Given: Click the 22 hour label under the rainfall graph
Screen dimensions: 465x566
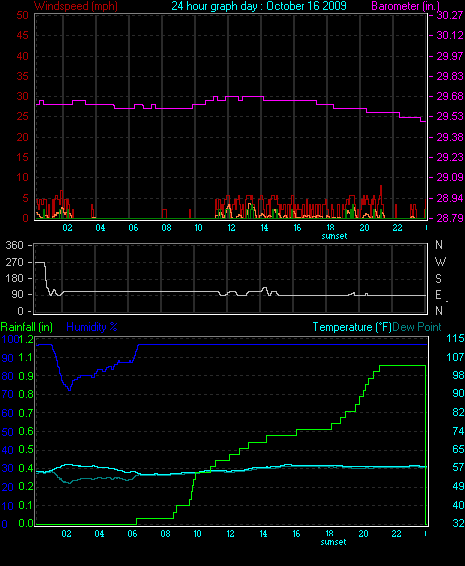Looking at the screenshot, I should point(396,534).
